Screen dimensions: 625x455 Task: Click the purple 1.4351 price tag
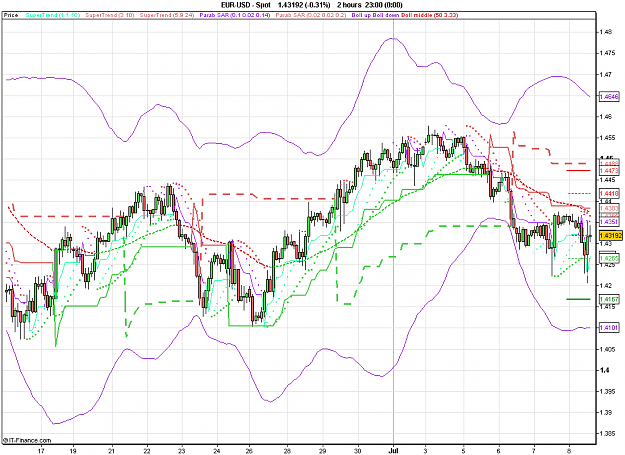pos(609,222)
